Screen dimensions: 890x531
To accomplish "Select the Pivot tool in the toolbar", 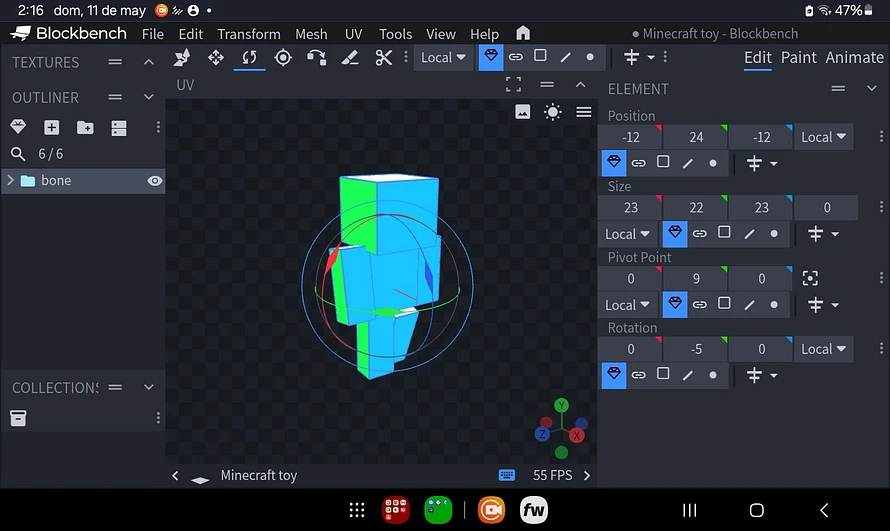I will [x=283, y=57].
